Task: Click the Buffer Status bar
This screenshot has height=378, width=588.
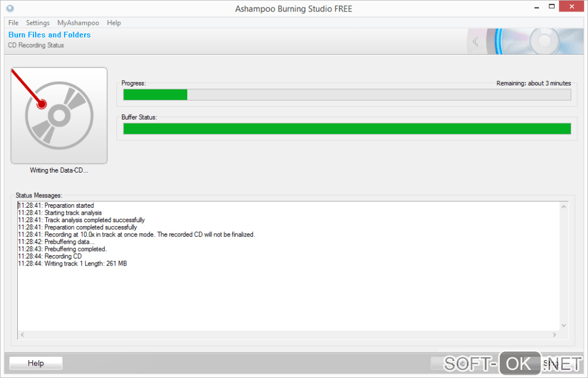Action: [x=347, y=129]
